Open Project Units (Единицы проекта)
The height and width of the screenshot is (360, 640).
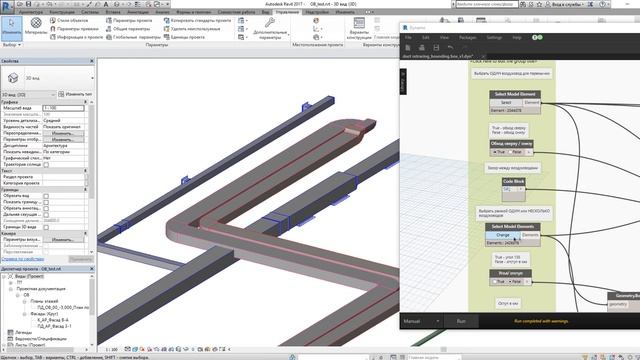tap(184, 37)
